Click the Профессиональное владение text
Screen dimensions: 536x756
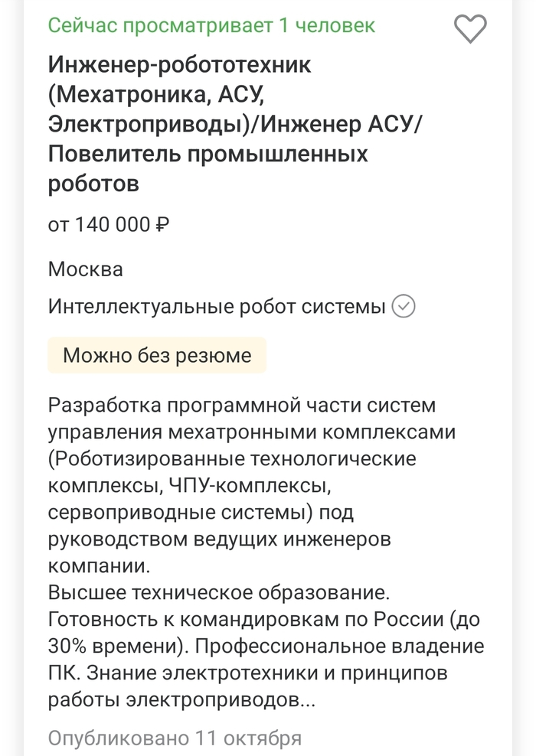click(339, 646)
